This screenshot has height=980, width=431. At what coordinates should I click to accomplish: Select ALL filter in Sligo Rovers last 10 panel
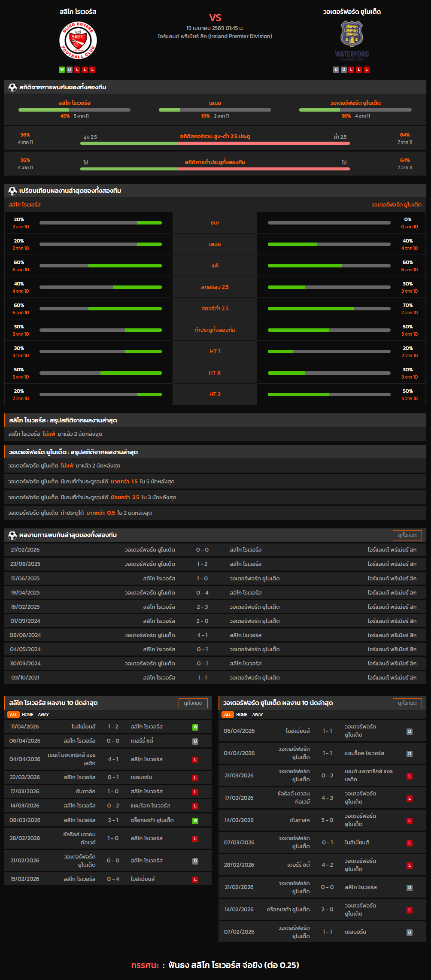13,715
